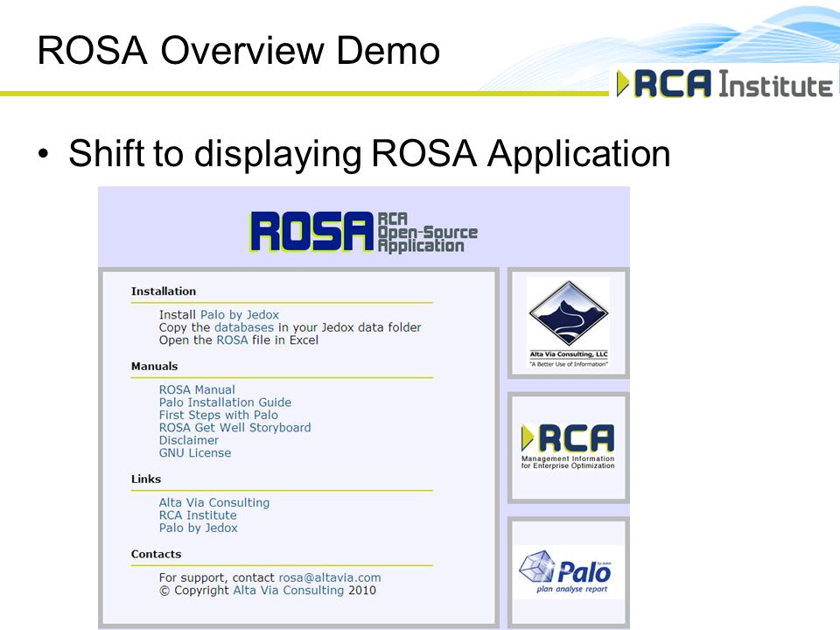Open the ROSA file link in Installation
840x630 pixels.
232,340
